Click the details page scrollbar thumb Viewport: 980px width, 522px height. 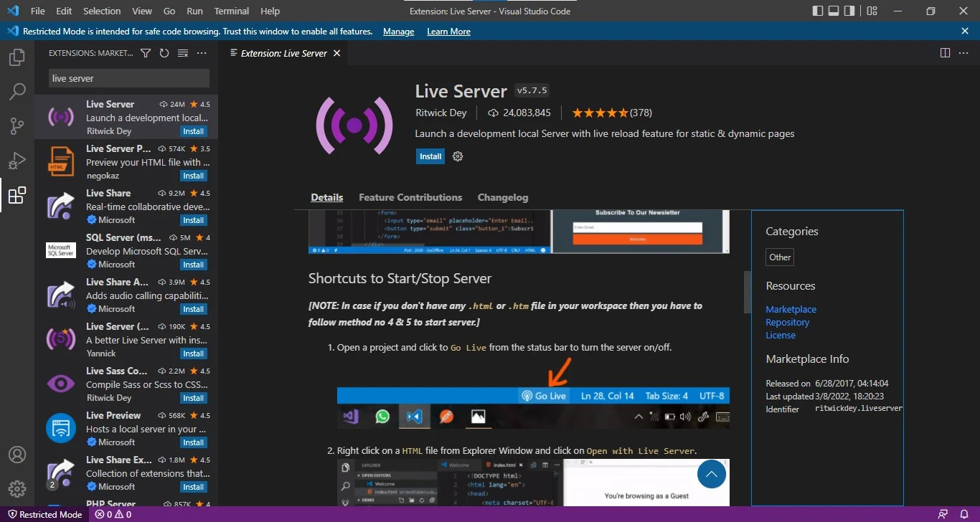(747, 292)
